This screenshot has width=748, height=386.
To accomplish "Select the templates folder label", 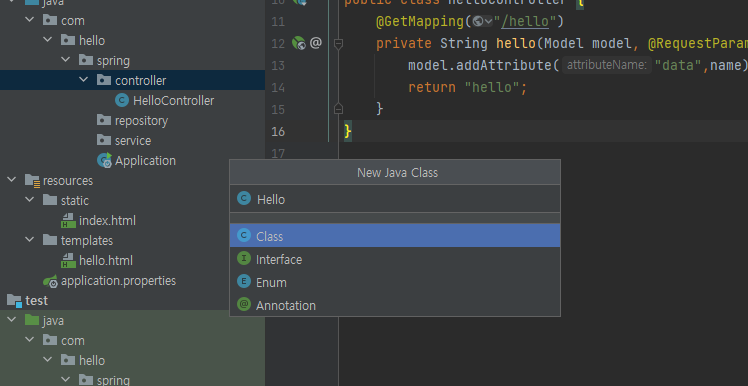I will (x=87, y=240).
